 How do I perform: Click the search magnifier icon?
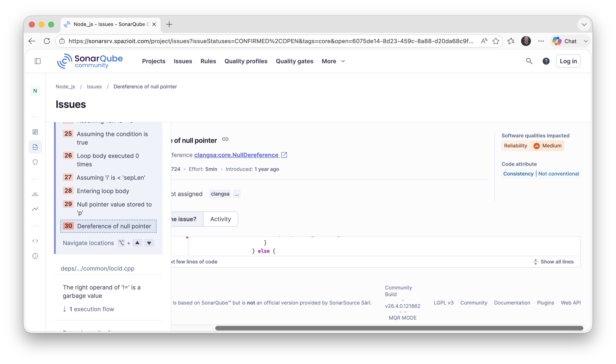[x=529, y=61]
